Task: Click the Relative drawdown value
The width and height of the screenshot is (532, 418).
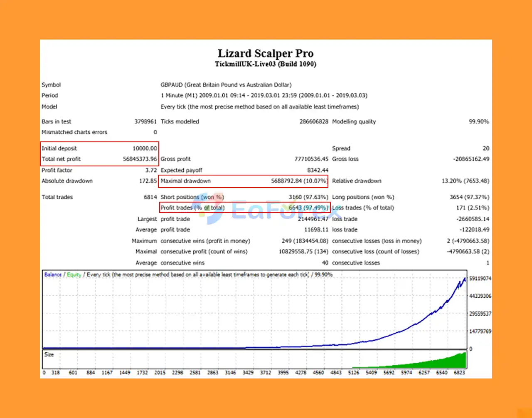Action: tap(465, 181)
